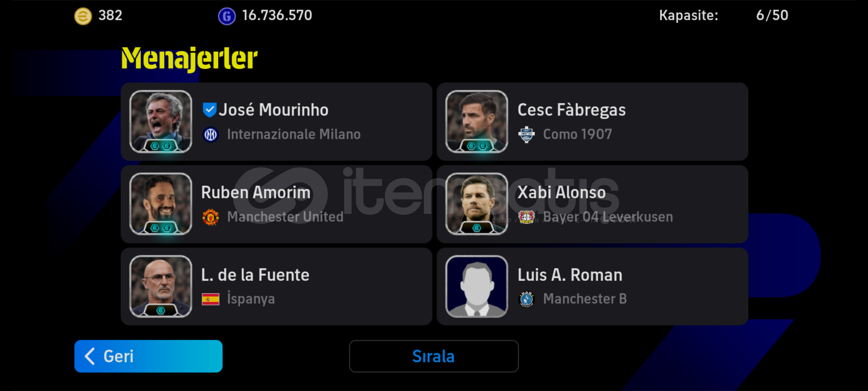Image resolution: width=868 pixels, height=391 pixels.
Task: Open Cesc Fàbregas's portrait thumbnail
Action: tap(477, 122)
